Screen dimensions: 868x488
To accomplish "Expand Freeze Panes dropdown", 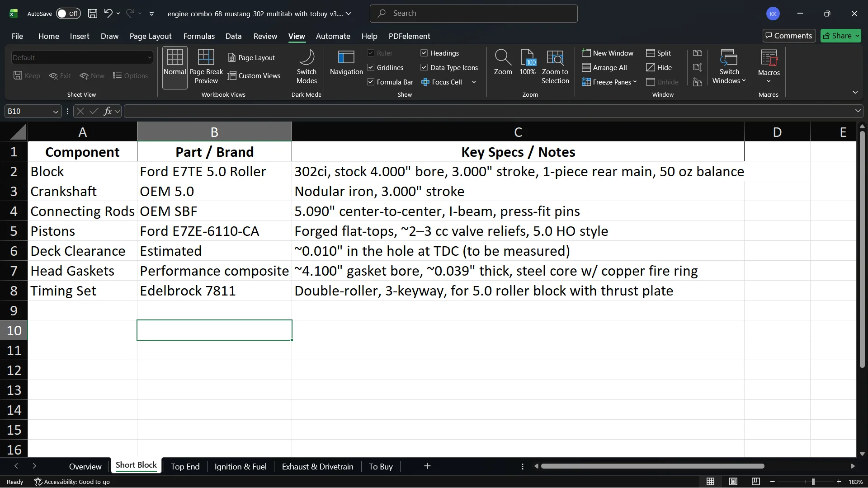I will [635, 82].
